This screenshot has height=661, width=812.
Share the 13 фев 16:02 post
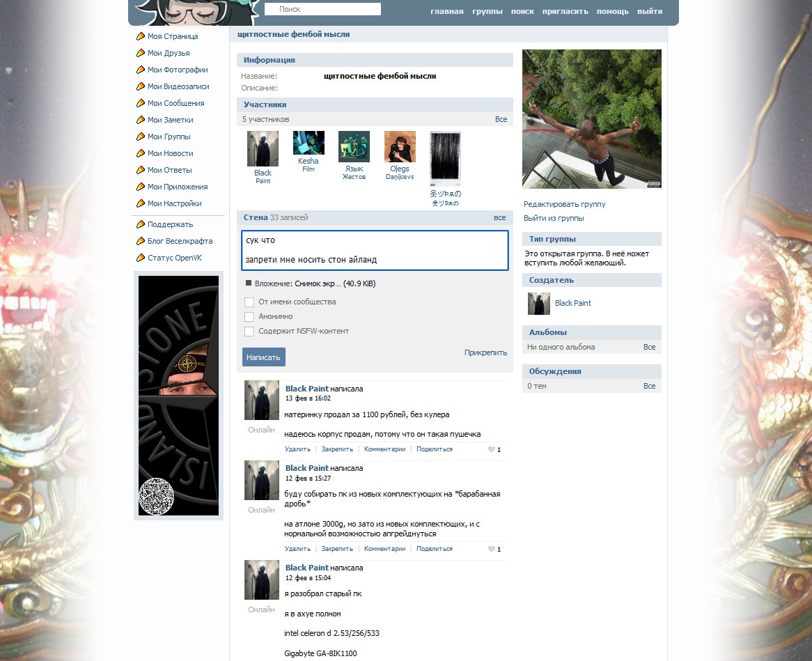coord(435,449)
